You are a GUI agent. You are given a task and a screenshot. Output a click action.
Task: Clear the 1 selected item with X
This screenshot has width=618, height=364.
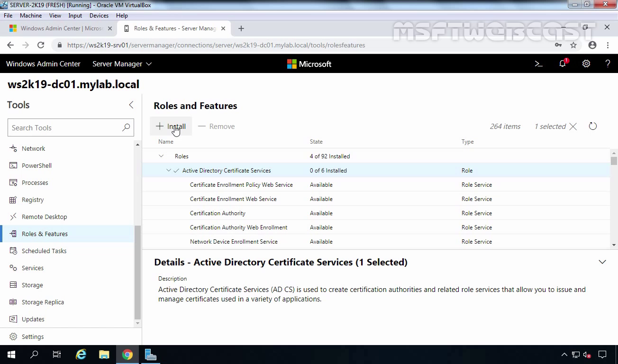coord(573,127)
